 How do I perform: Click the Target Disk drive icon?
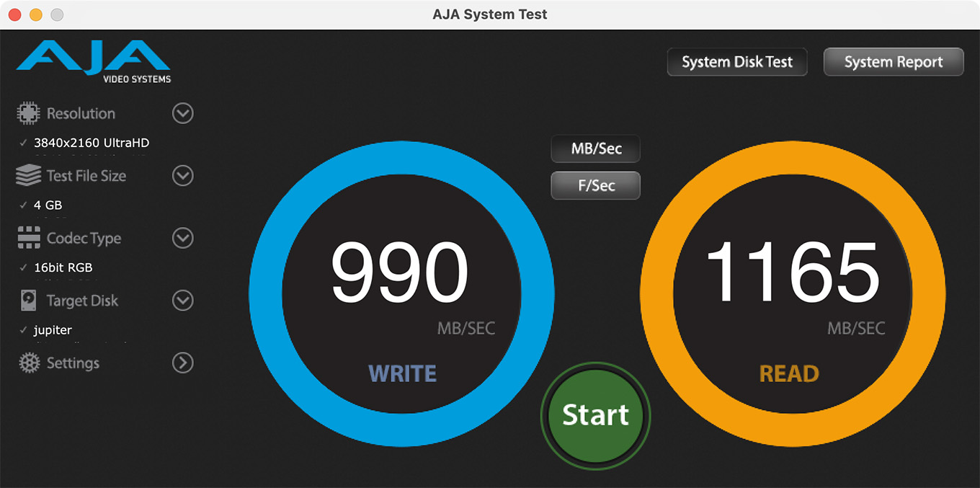pos(28,301)
